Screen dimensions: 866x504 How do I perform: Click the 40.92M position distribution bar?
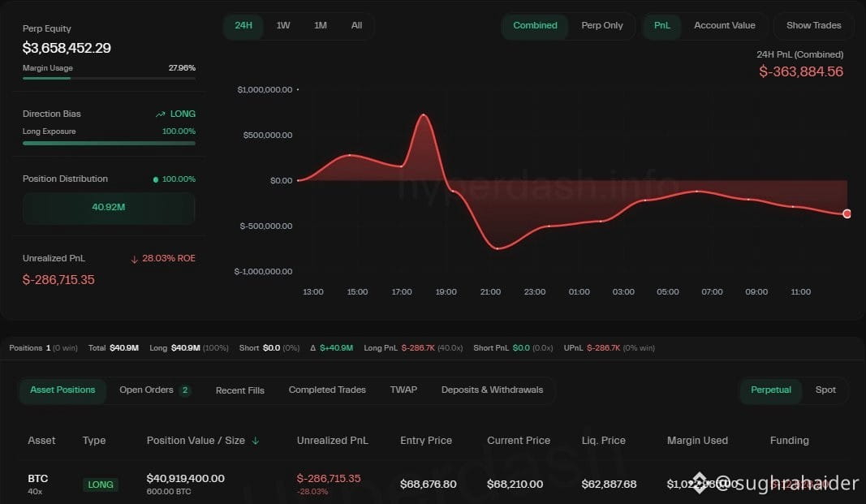(x=108, y=208)
